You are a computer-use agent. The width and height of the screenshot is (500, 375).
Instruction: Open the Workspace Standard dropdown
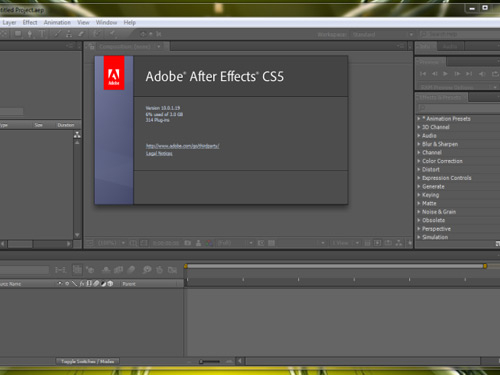point(382,34)
